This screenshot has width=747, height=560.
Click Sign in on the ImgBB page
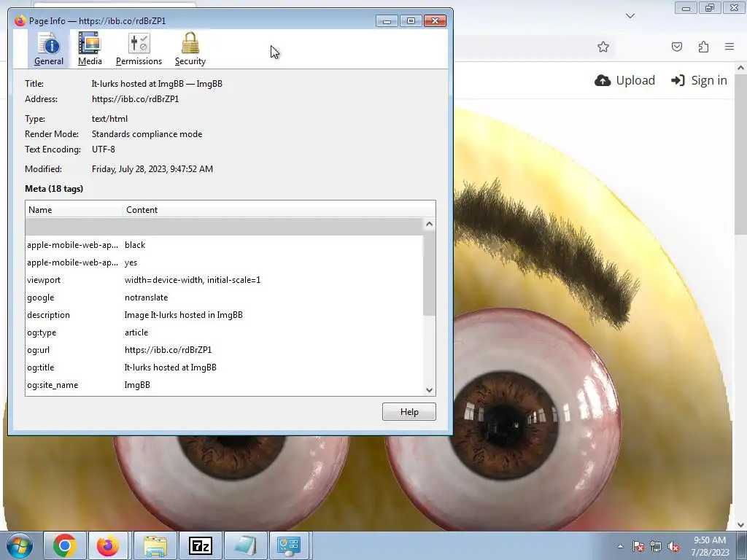[x=699, y=80]
